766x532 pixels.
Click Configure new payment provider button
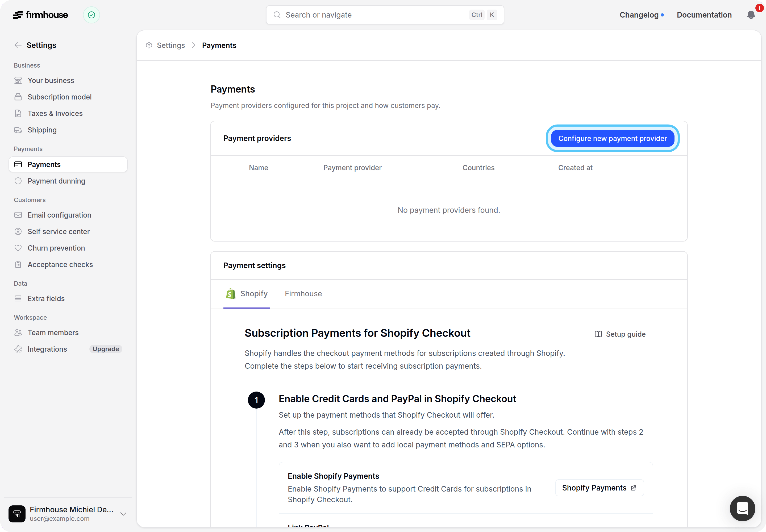[x=612, y=139]
